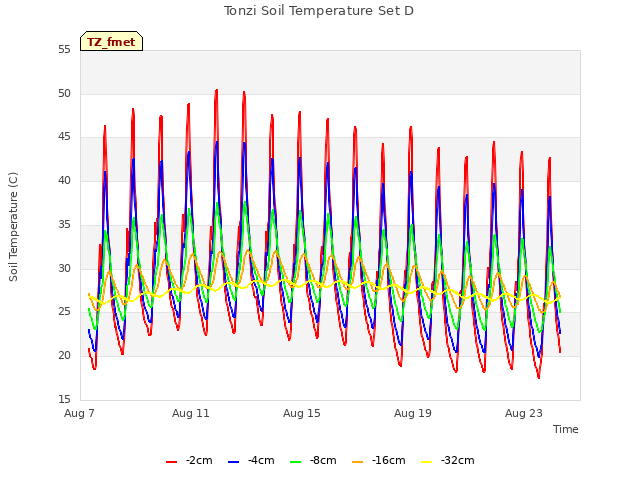Click the highest red peak above 50

tap(216, 90)
